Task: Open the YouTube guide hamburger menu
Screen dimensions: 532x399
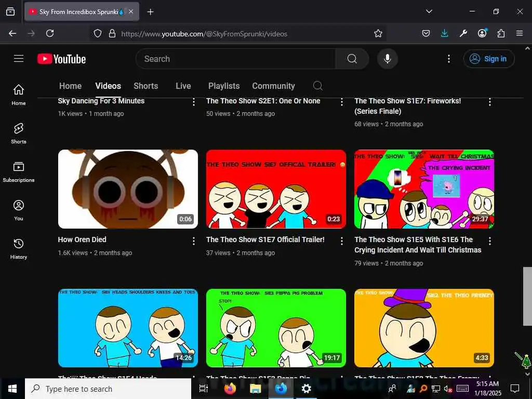Action: [x=19, y=59]
